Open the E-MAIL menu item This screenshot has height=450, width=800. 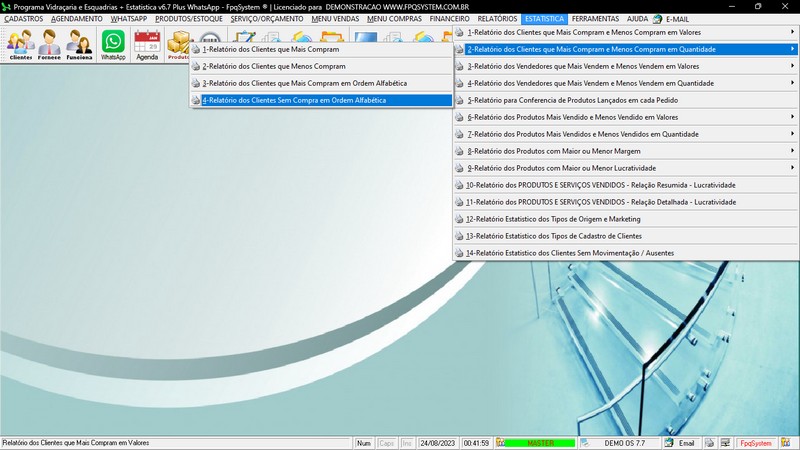677,19
